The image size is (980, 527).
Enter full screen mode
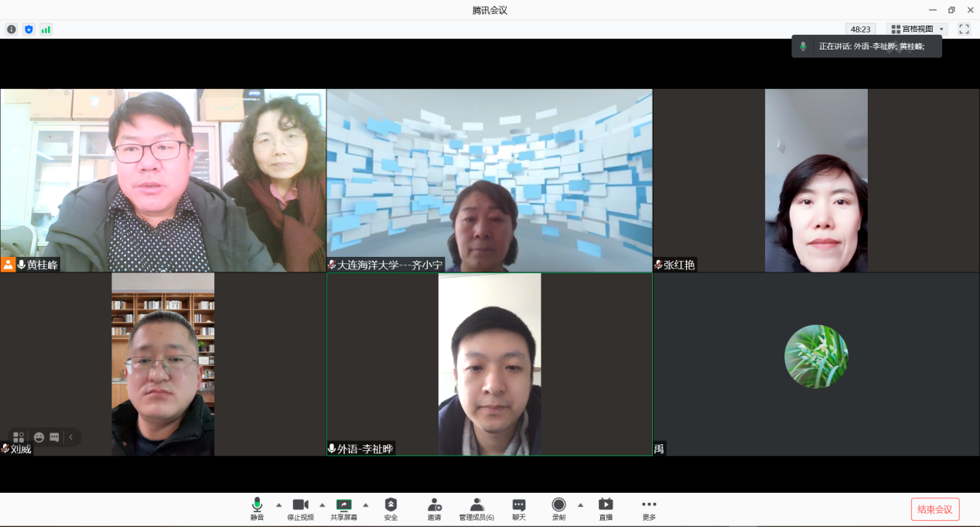coord(964,29)
